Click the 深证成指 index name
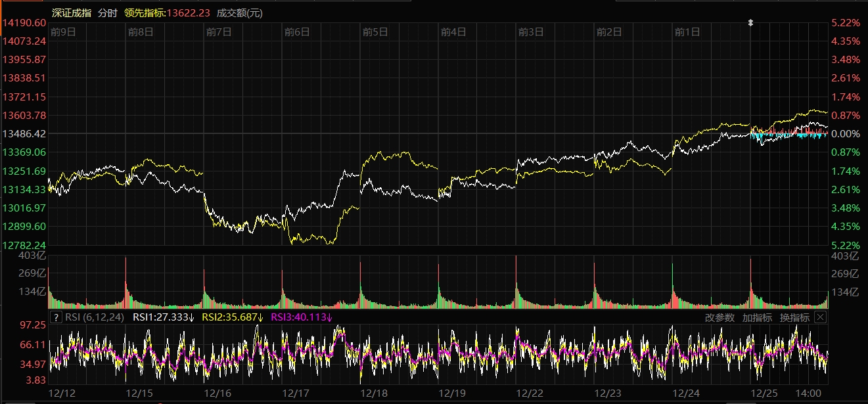 tap(72, 13)
